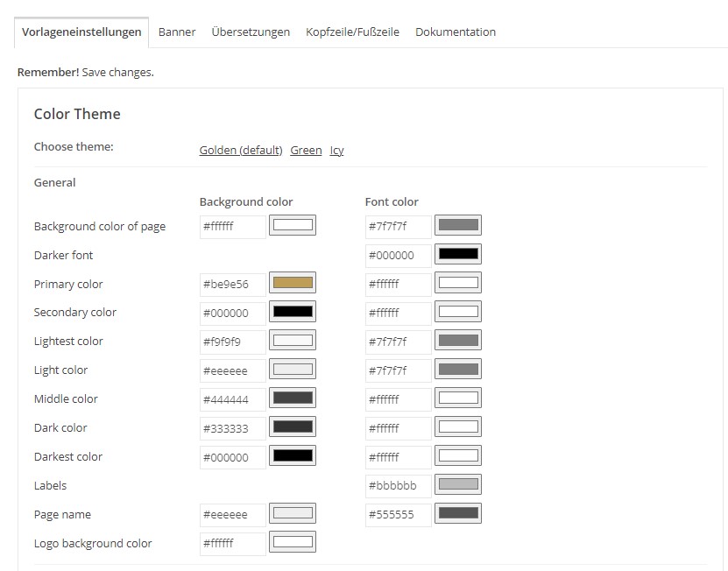Viewport: 728px width, 571px height.
Task: Open Page name background swatch
Action: point(293,513)
